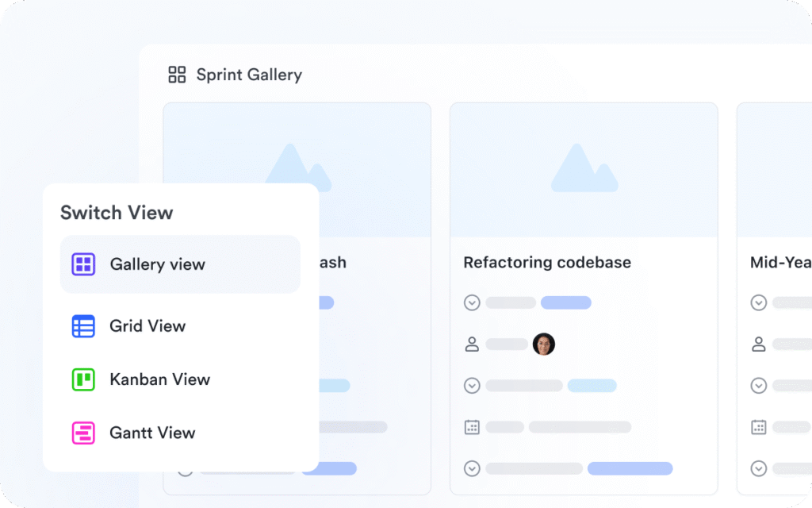
Task: Open the Refactoring codebase card title
Action: (x=547, y=262)
